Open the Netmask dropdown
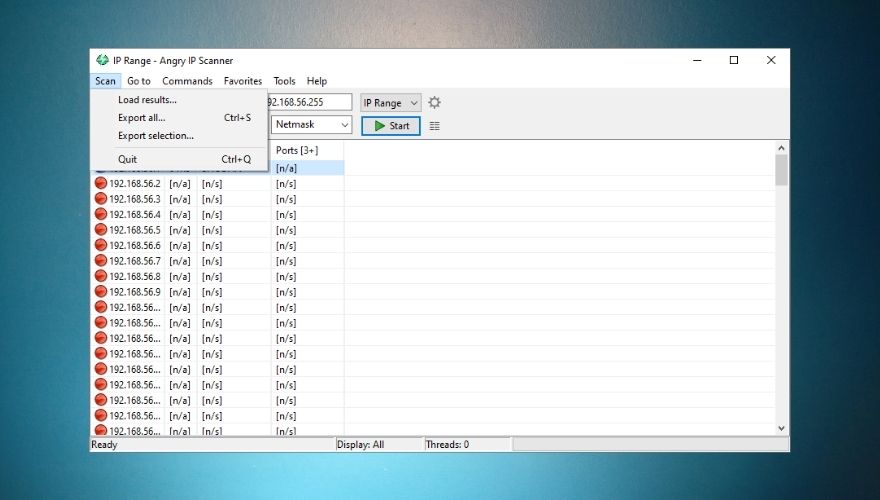Screen dimensions: 880x500 [x=311, y=125]
